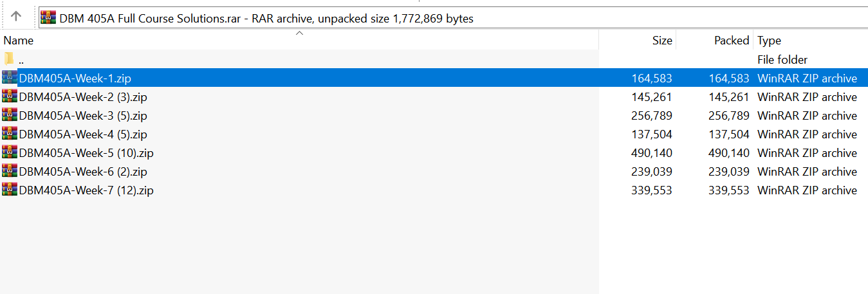Click the DBM405A-Week-3 (5).zip archive icon
The image size is (868, 294).
coord(10,116)
